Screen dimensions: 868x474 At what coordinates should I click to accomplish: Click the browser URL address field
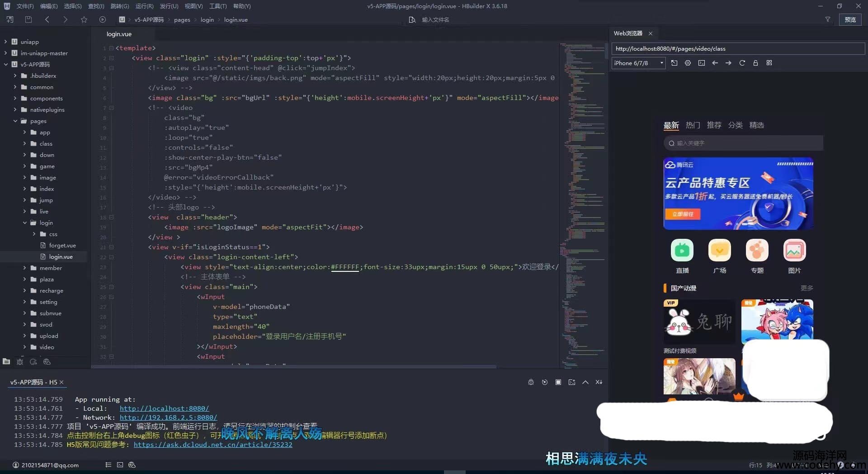tap(737, 49)
